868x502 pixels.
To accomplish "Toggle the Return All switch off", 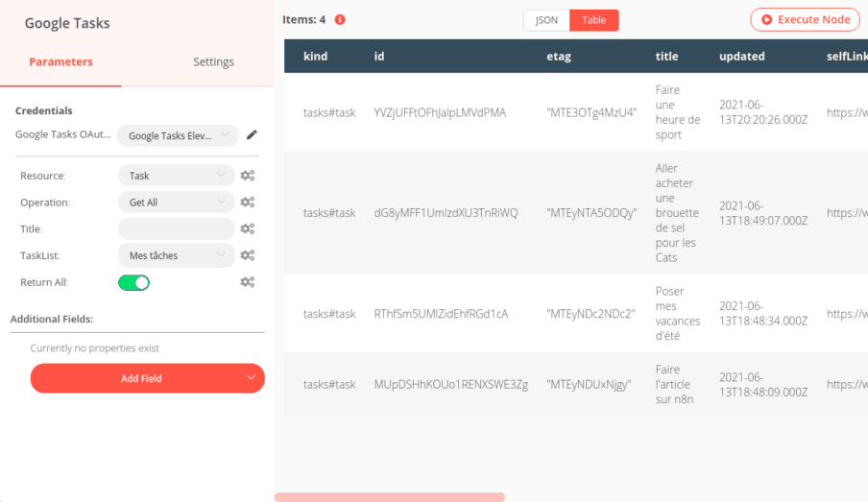I will tap(133, 282).
